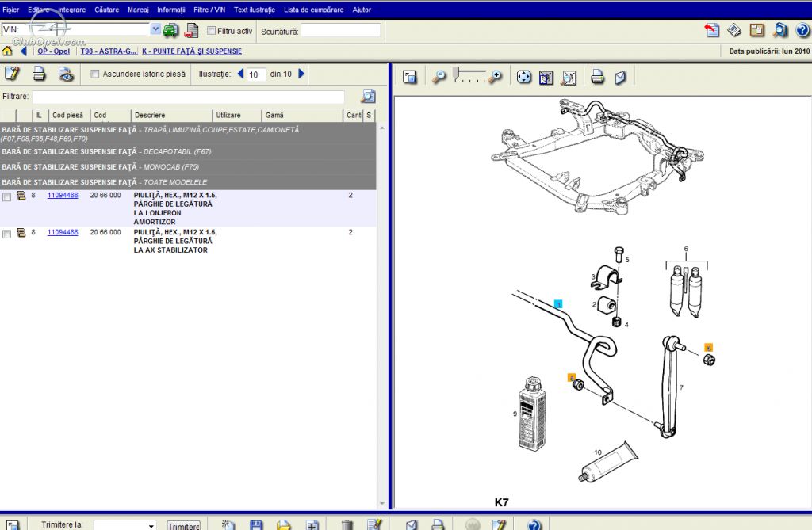Click the blue callout 1 on the stabilizer bar
The image size is (812, 530).
[558, 304]
